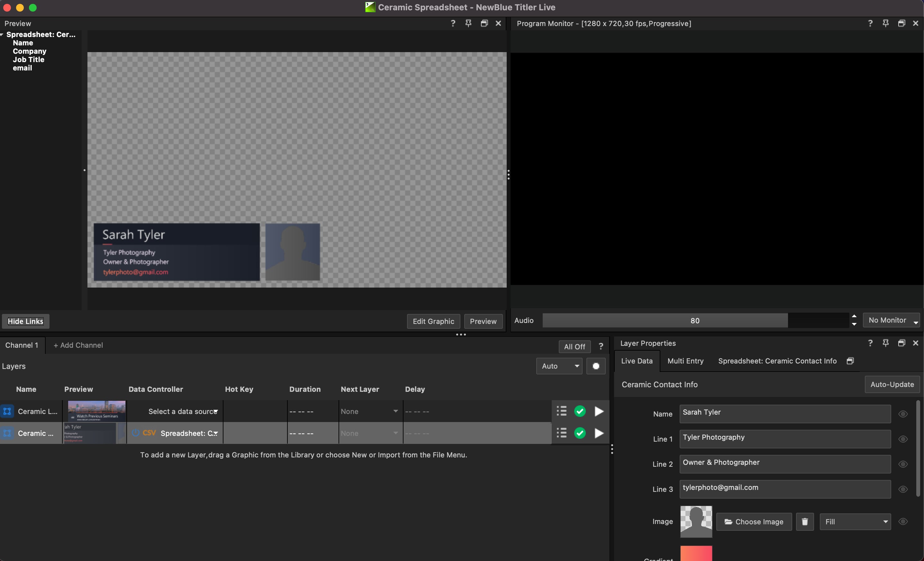Viewport: 924px width, 561px height.
Task: Undock the Preview panel
Action: (484, 23)
